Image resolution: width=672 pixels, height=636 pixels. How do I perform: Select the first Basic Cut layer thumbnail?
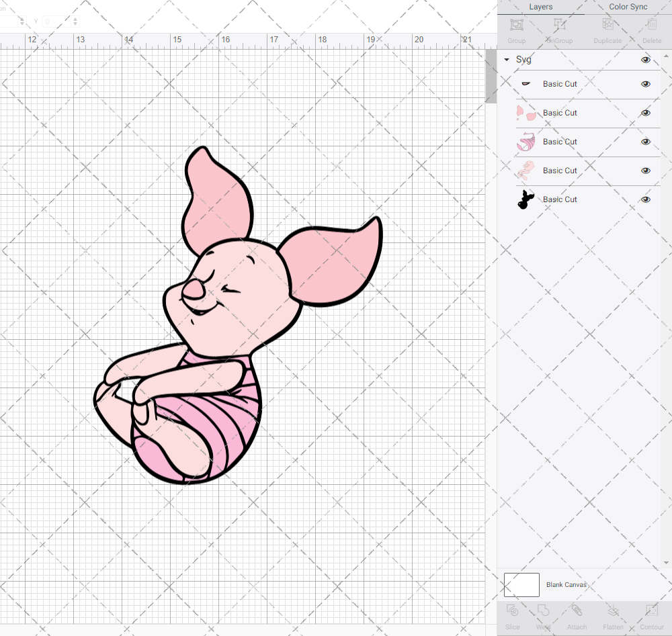tap(526, 84)
